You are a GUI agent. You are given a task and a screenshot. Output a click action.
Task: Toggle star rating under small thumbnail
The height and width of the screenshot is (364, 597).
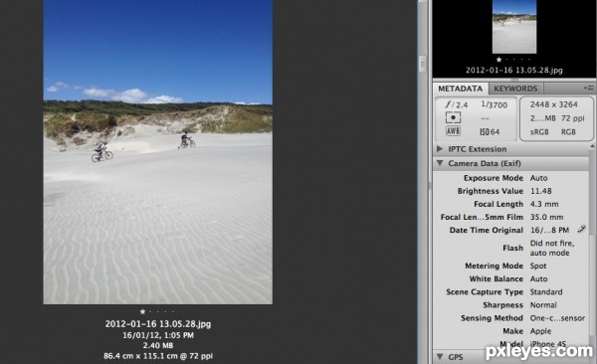click(x=498, y=59)
